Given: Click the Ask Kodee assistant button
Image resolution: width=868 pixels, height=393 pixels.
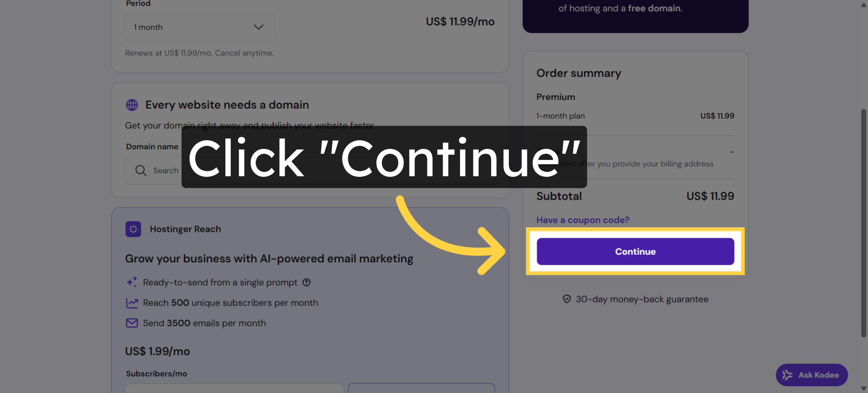Looking at the screenshot, I should click(x=812, y=375).
